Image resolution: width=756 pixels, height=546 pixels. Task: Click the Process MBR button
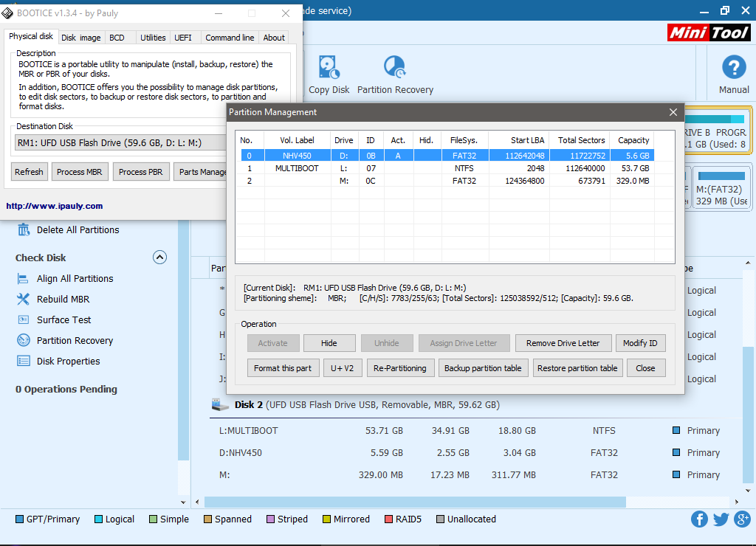point(80,172)
